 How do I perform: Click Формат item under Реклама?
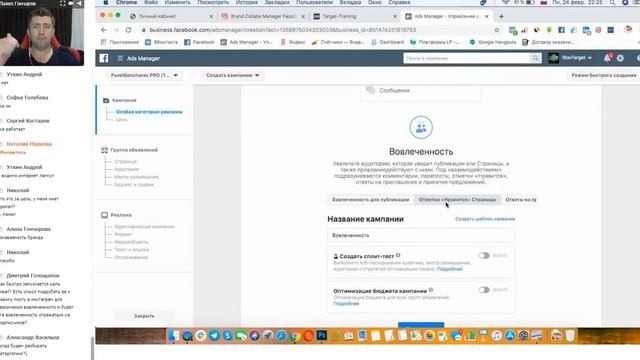[123, 234]
